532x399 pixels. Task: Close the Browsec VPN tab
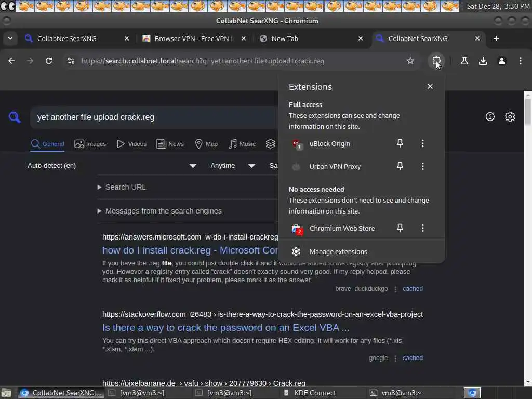tap(244, 38)
